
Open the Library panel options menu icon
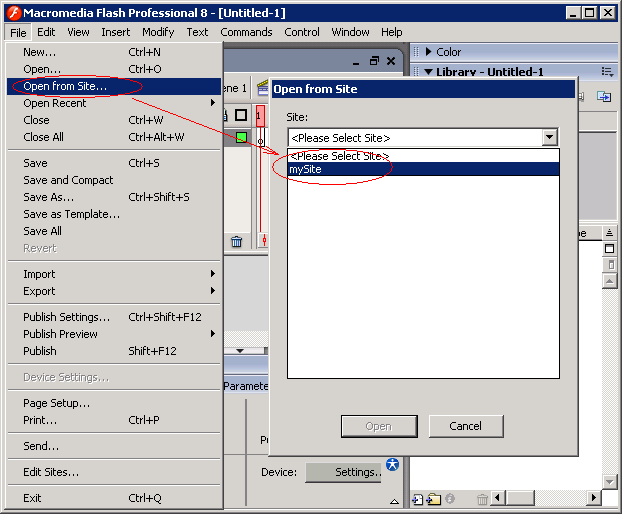tap(607, 72)
